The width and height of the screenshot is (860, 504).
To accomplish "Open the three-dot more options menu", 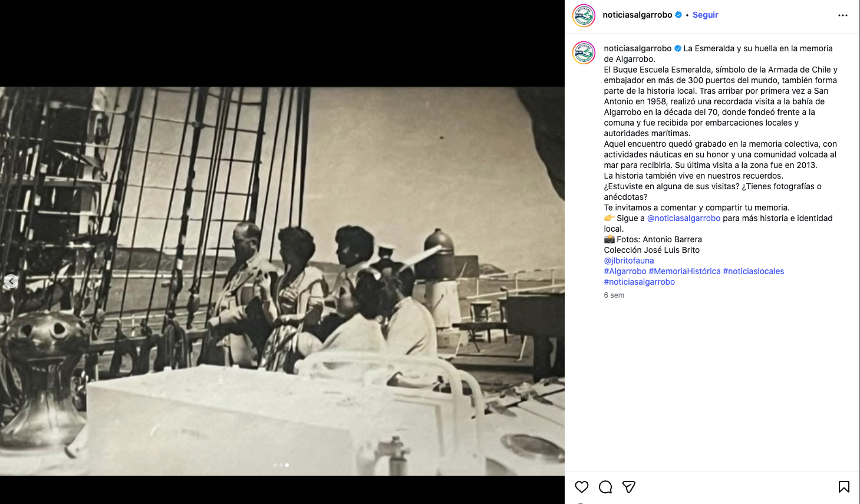I will click(843, 15).
